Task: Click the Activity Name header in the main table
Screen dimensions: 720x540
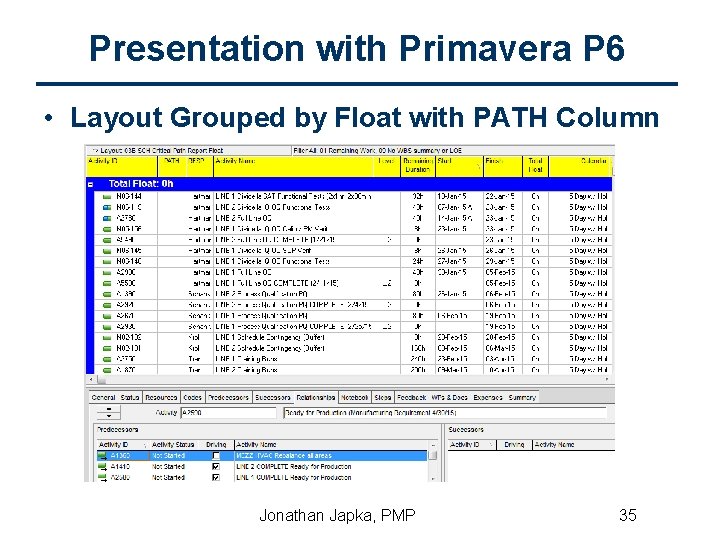Action: (293, 166)
